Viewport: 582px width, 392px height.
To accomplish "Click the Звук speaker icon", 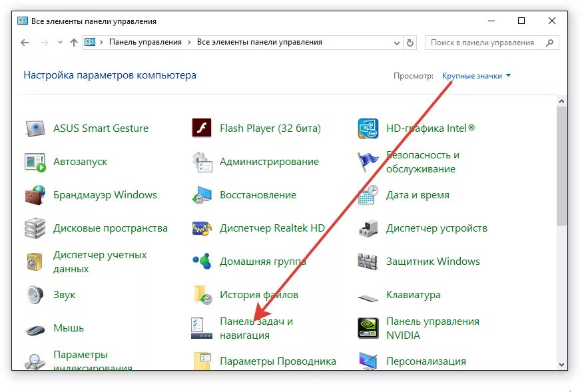I will [35, 295].
